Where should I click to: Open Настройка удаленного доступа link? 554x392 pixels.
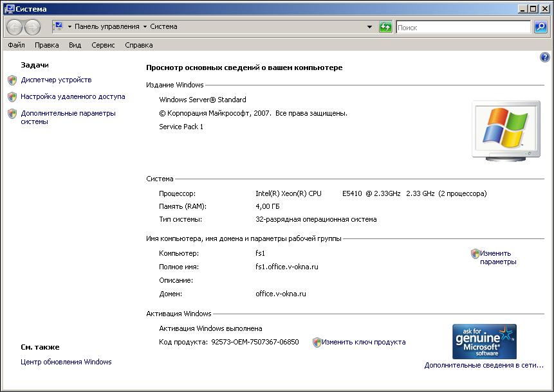pyautogui.click(x=73, y=96)
